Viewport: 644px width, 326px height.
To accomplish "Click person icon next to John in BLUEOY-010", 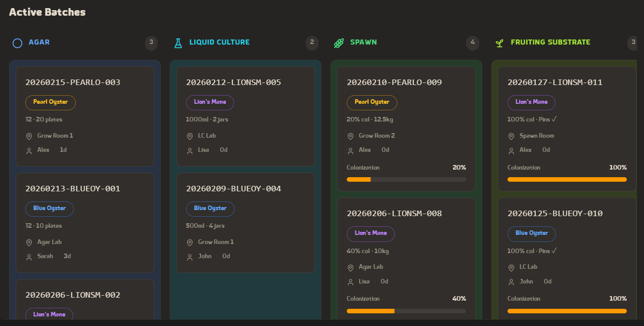I will [x=511, y=282].
